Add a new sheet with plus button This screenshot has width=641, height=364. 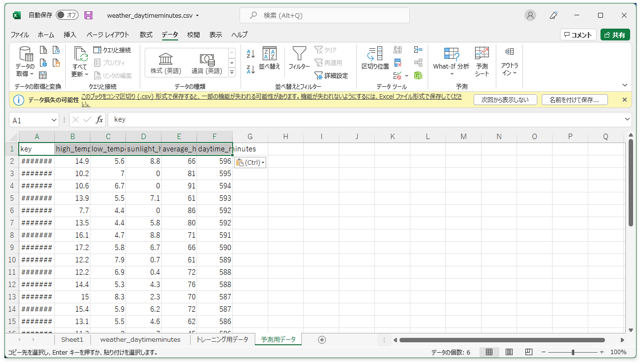322,339
